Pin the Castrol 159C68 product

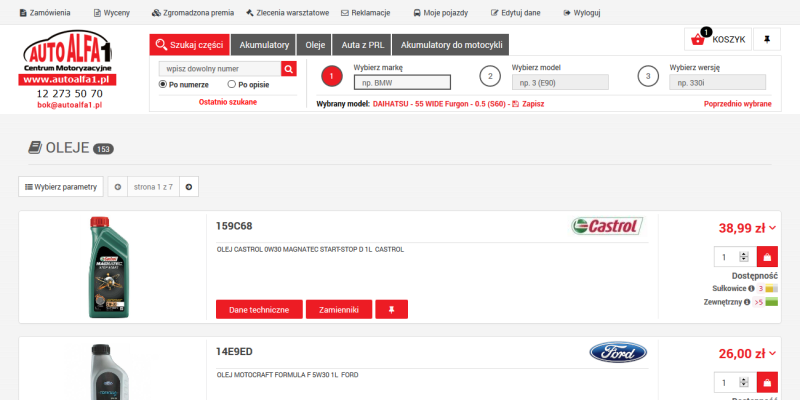391,310
